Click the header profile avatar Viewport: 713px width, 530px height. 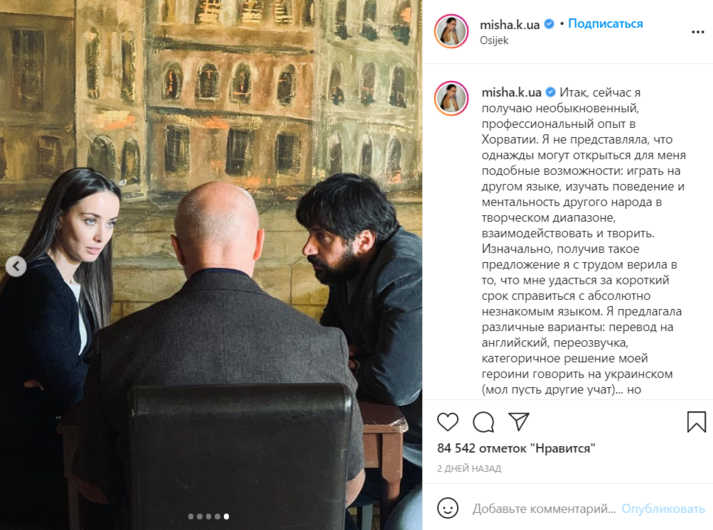click(451, 31)
